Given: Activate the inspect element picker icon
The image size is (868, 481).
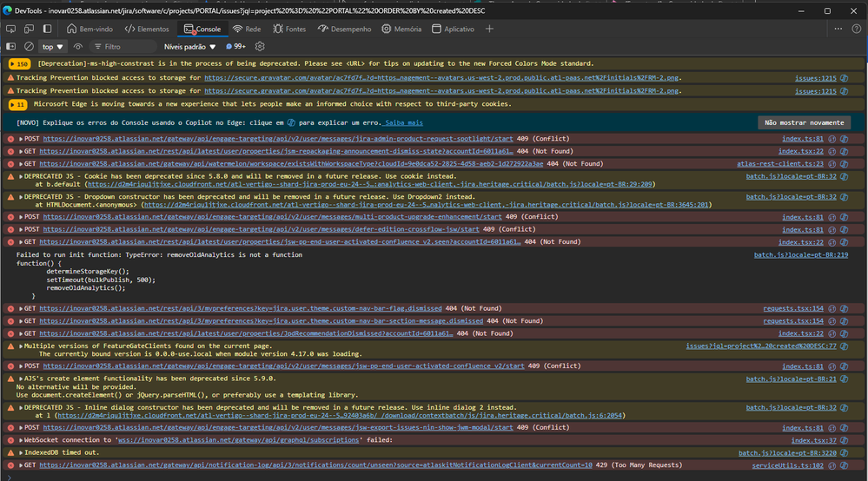Looking at the screenshot, I should [x=10, y=29].
